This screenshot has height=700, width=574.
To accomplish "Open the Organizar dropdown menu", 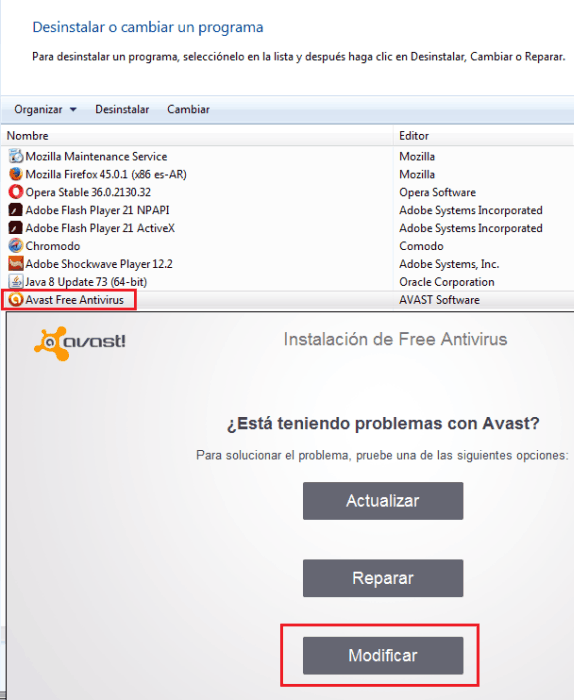I will 45,109.
